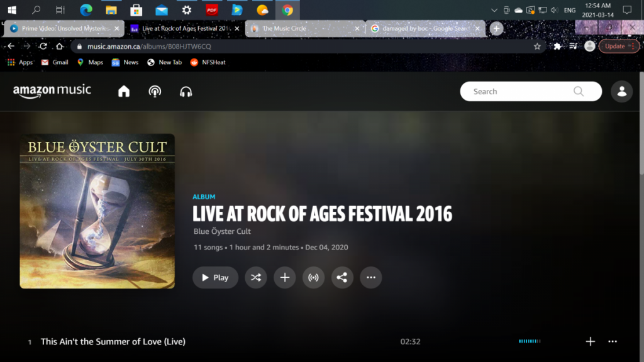Viewport: 644px width, 362px height.
Task: Open the Library headphones icon
Action: pyautogui.click(x=186, y=92)
